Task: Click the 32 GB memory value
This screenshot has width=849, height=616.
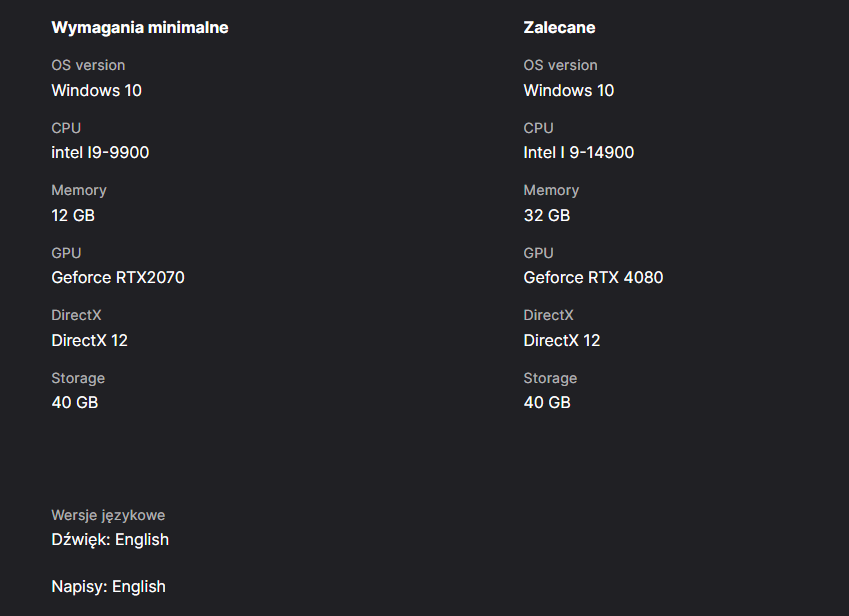Action: [546, 215]
